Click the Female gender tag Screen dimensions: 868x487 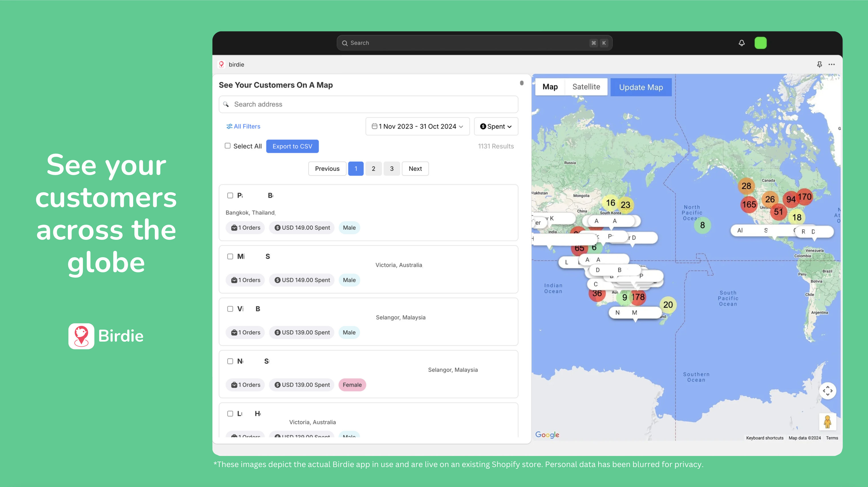[352, 385]
